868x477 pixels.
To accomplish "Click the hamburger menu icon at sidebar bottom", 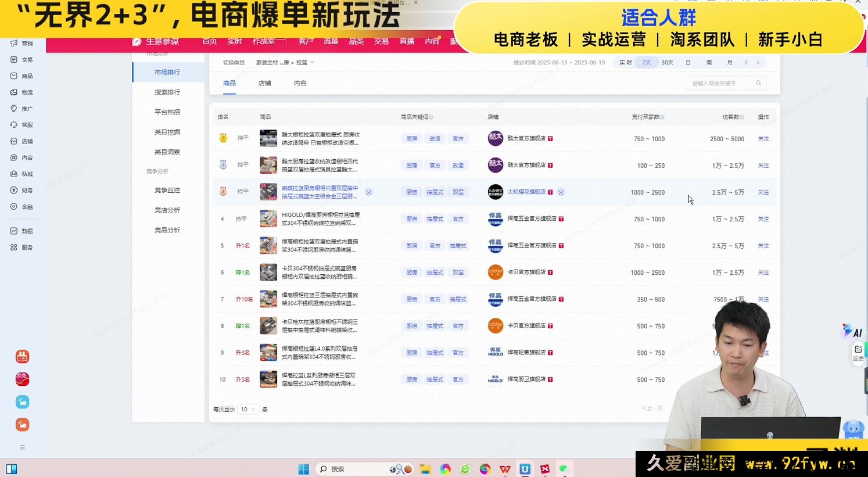I will (22, 447).
